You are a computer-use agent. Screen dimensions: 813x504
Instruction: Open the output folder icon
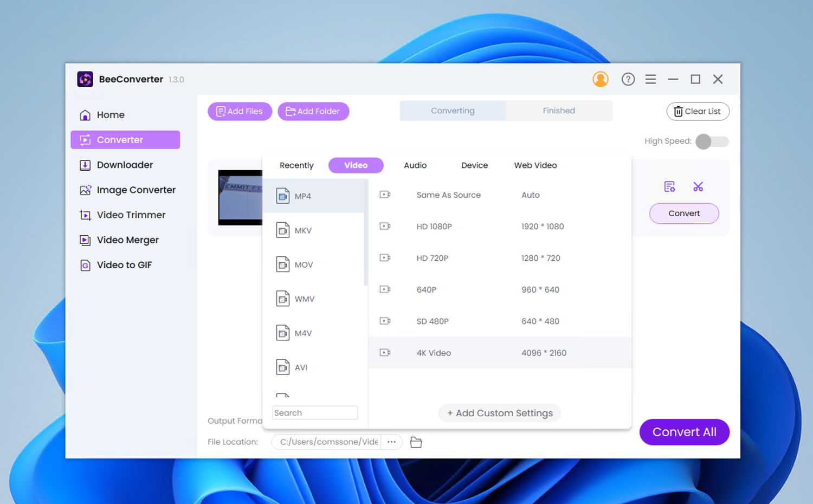click(416, 442)
